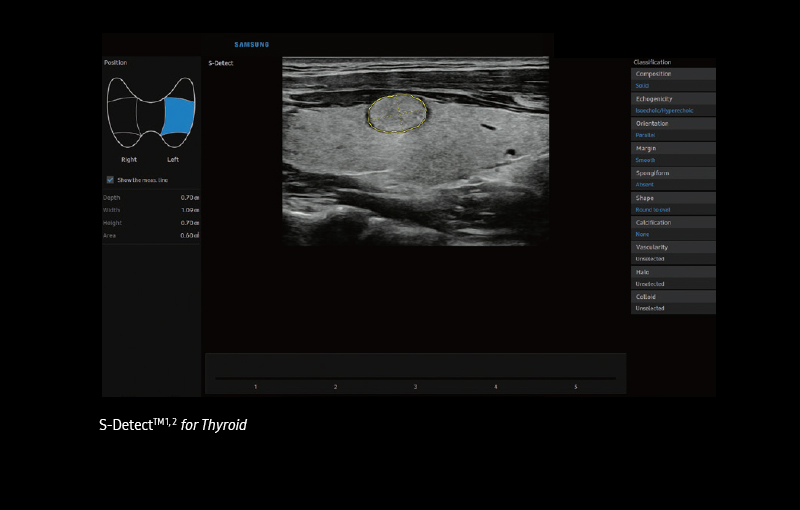
Task: Click the Depth value '0.70 cm'
Action: click(x=189, y=197)
